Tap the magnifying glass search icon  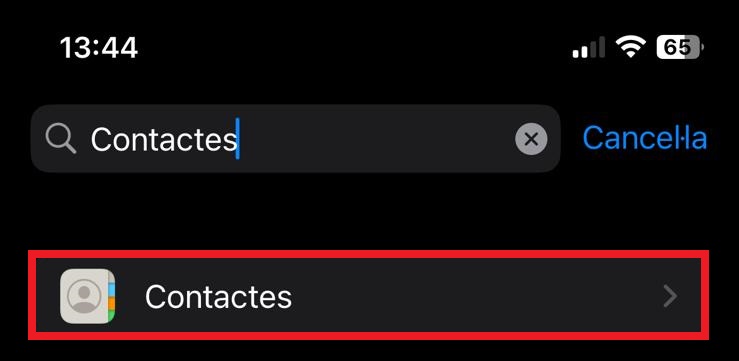pyautogui.click(x=61, y=139)
